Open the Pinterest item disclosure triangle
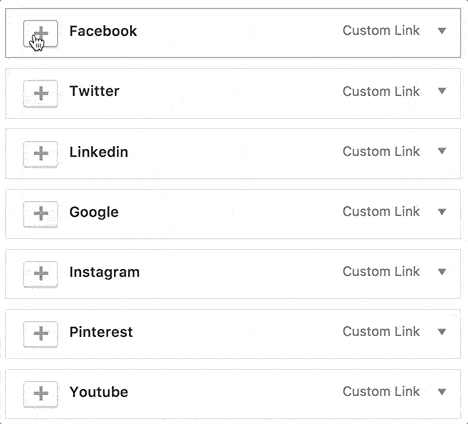Screen dimensions: 468x424 coord(442,332)
